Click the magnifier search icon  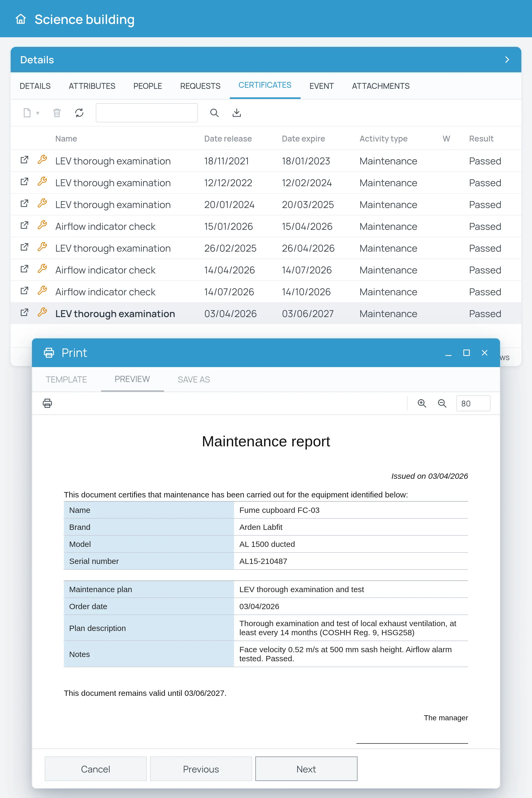pos(214,113)
